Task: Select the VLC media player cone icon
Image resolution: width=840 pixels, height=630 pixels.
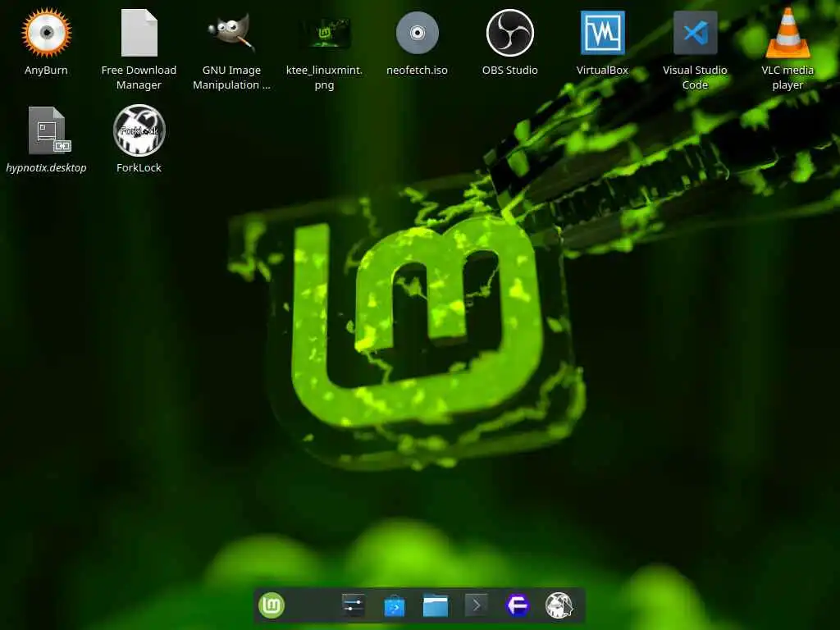Action: (x=787, y=33)
